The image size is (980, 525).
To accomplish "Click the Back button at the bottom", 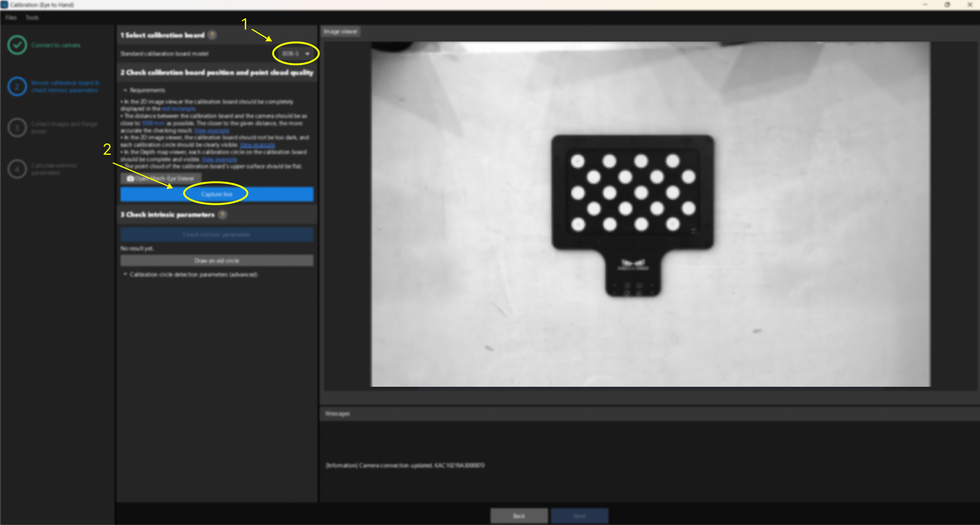I will [519, 516].
